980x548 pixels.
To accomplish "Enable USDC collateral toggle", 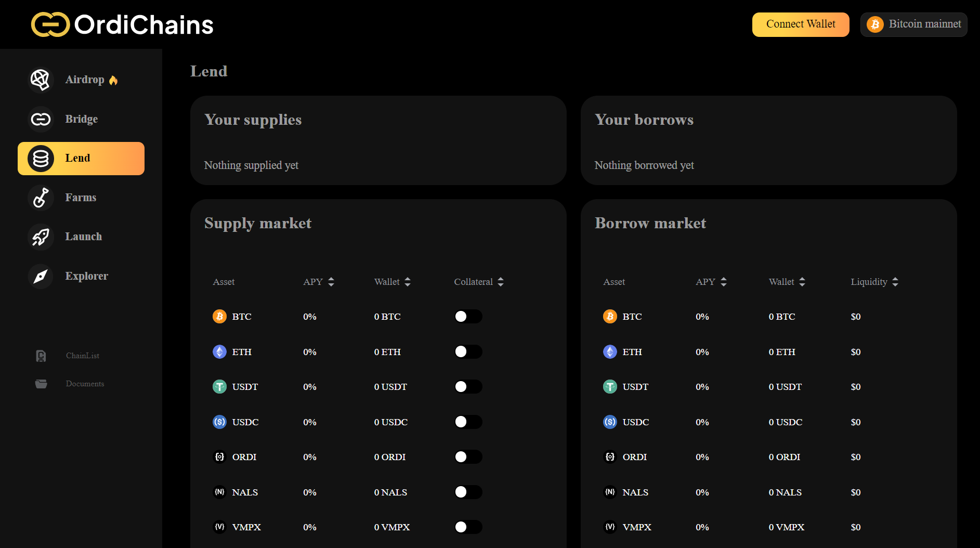I will pos(468,422).
